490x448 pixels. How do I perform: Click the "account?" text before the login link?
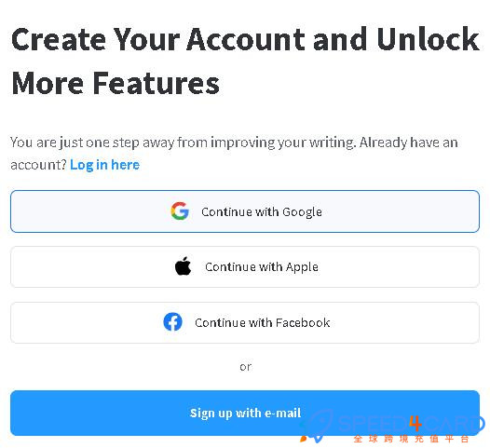pyautogui.click(x=38, y=165)
